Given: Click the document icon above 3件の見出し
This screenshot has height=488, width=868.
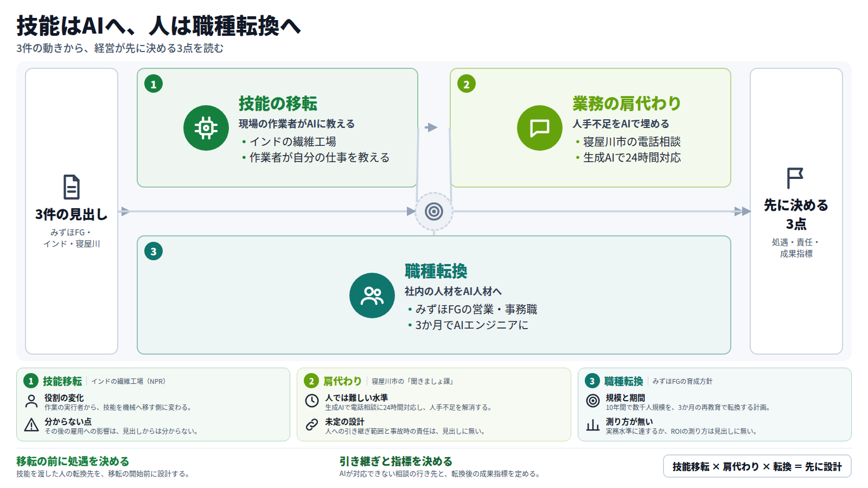Looking at the screenshot, I should [x=72, y=187].
